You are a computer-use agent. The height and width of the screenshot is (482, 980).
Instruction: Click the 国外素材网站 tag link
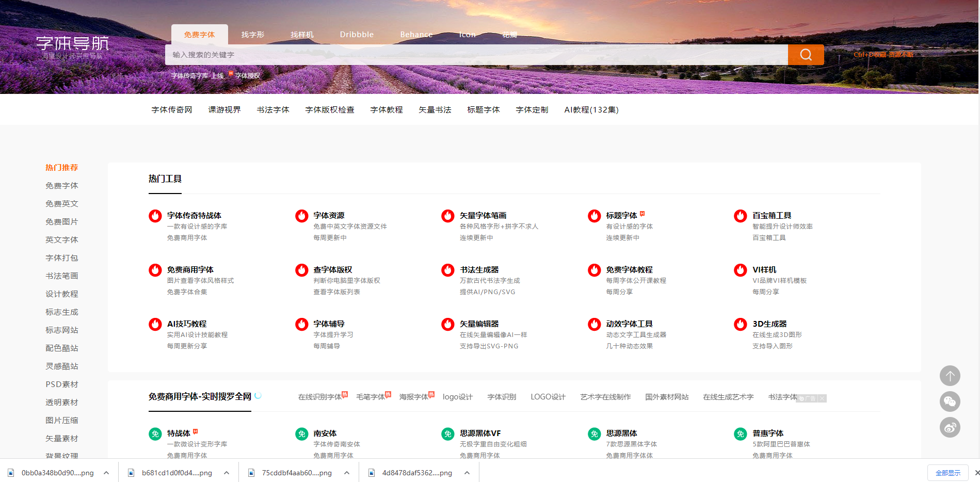pos(667,397)
